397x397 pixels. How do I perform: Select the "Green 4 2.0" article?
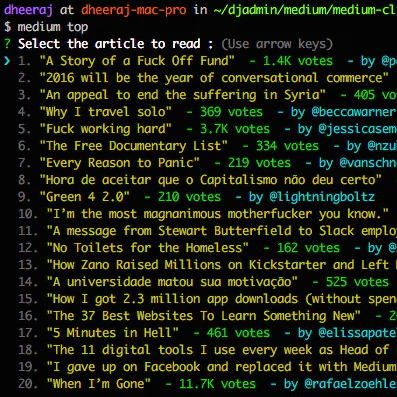(x=84, y=197)
